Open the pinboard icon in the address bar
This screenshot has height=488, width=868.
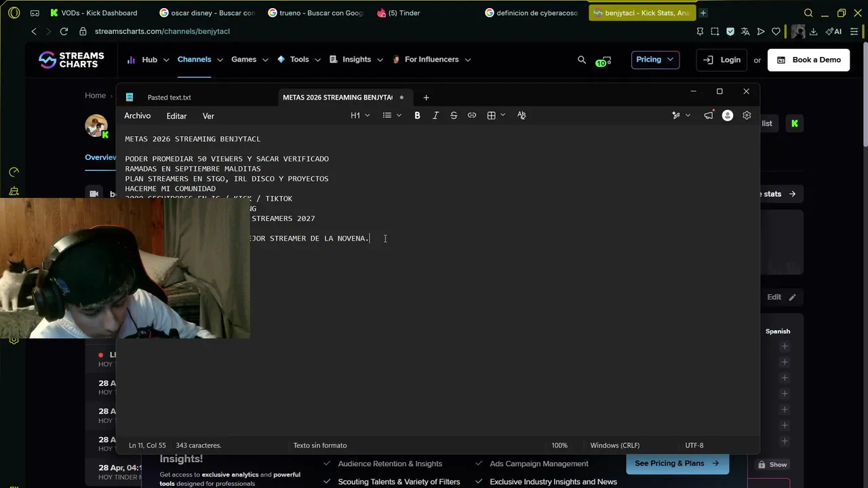[x=700, y=31]
